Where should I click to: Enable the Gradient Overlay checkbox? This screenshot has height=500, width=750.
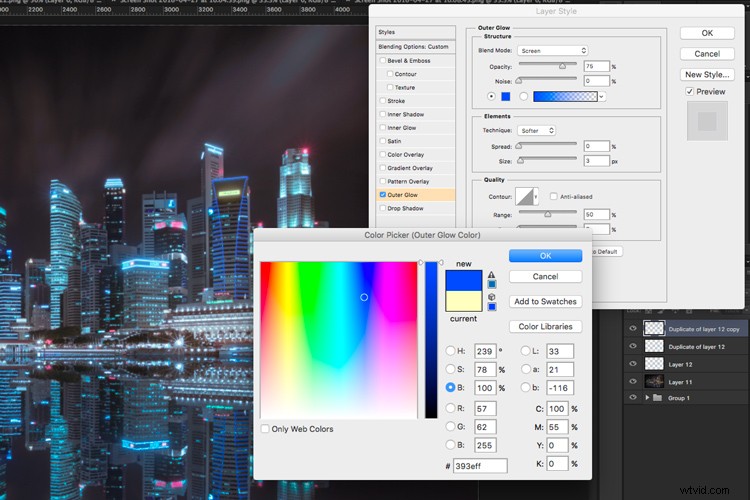383,168
